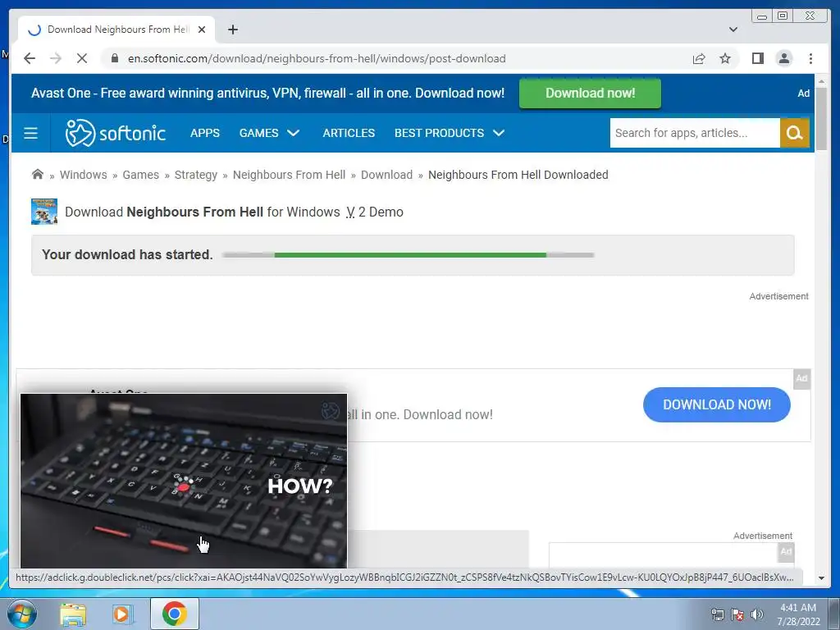Open the Windows breadcrumb link
Viewport: 840px width, 630px height.
[83, 175]
